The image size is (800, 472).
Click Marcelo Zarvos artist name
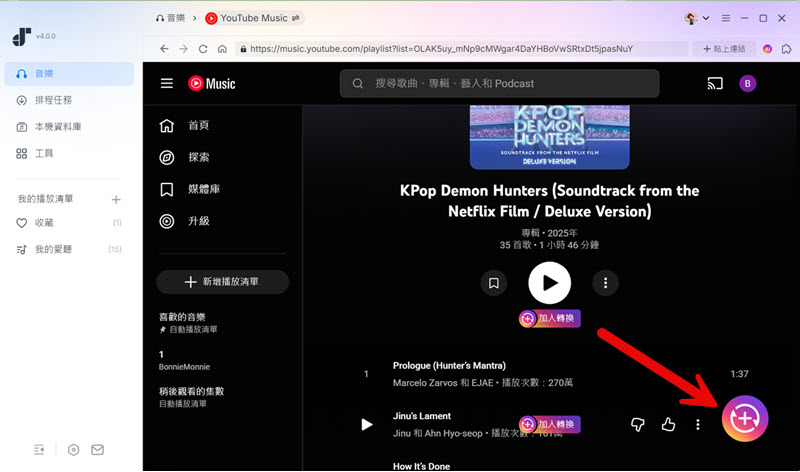click(x=425, y=383)
